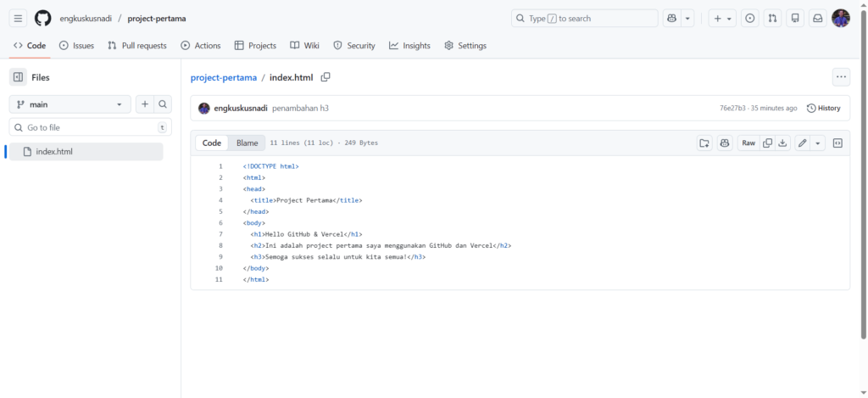Open the symbols panel icon

click(x=838, y=143)
